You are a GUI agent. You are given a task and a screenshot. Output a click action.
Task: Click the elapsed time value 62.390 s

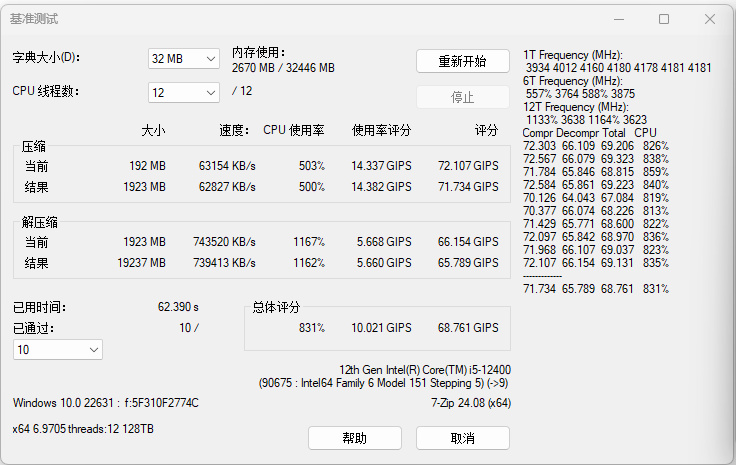(x=178, y=307)
